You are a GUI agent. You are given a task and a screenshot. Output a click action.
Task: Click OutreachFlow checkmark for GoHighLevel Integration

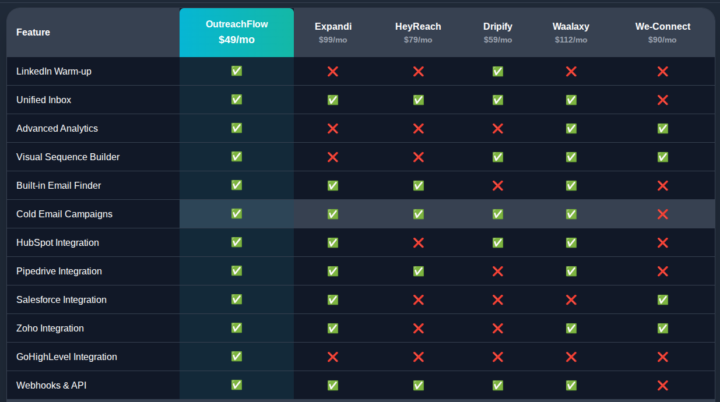coord(236,357)
